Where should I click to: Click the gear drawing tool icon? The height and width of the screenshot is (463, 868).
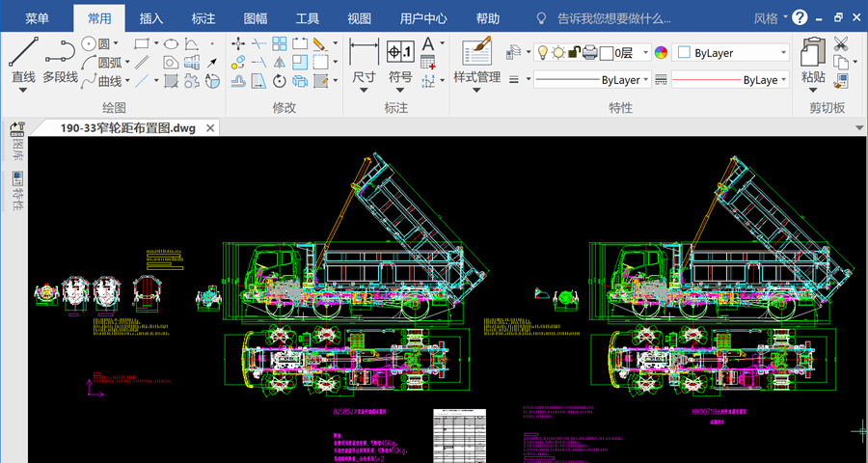point(192,81)
